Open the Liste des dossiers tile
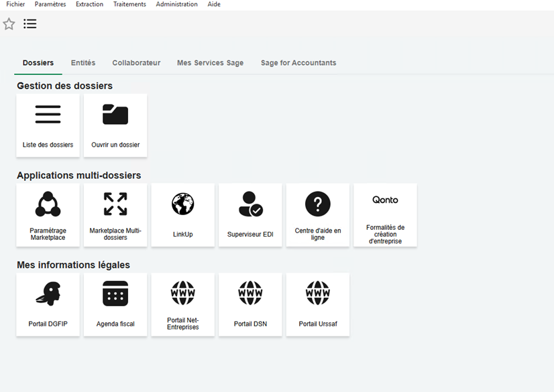The width and height of the screenshot is (554, 392). click(x=48, y=125)
